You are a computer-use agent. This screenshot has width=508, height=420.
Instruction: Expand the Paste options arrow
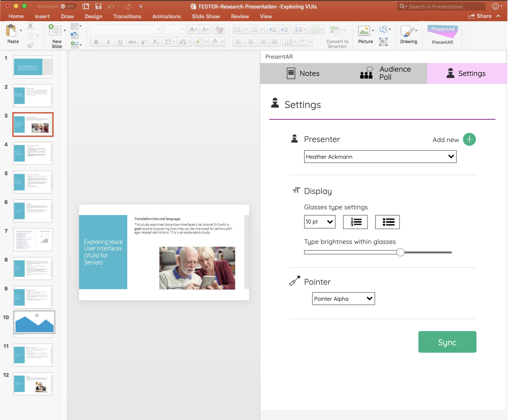[x=21, y=31]
